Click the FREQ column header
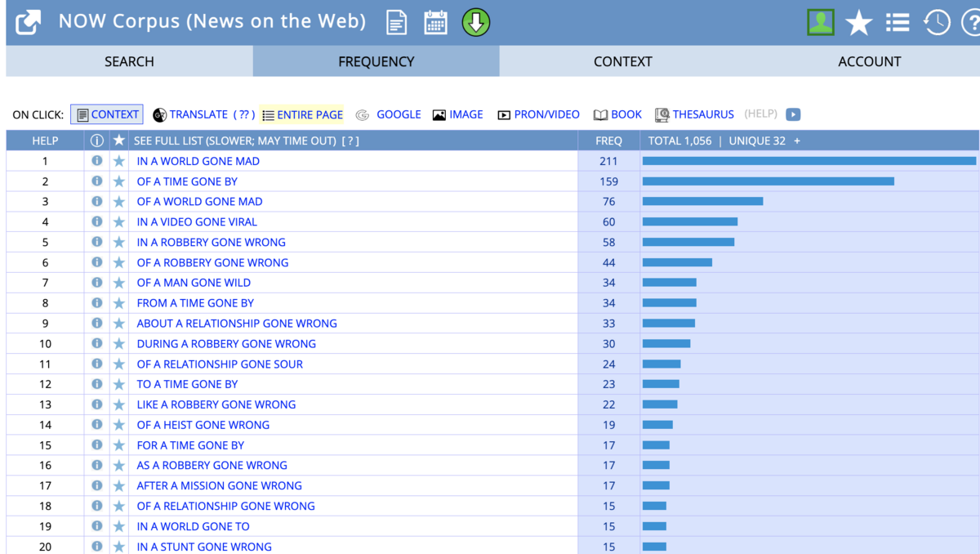The width and height of the screenshot is (980, 554). pos(608,141)
